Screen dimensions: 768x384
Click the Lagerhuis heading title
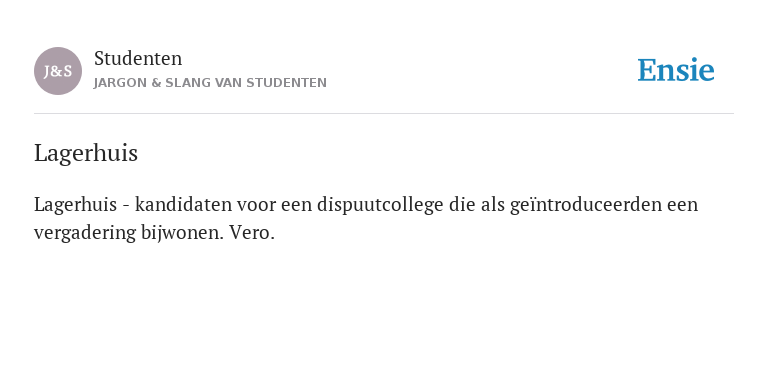click(86, 154)
